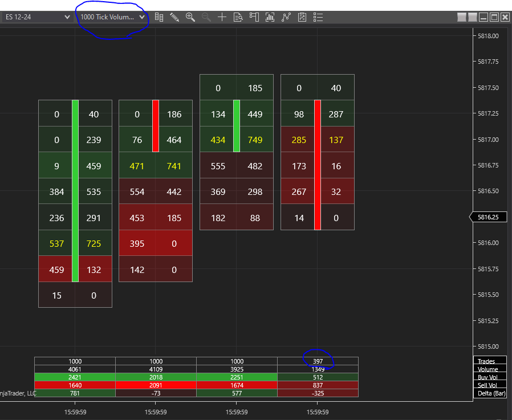Screen dimensions: 512x420
Task: Open the ES 12-24 instrument selector dropdown
Action: click(x=38, y=17)
